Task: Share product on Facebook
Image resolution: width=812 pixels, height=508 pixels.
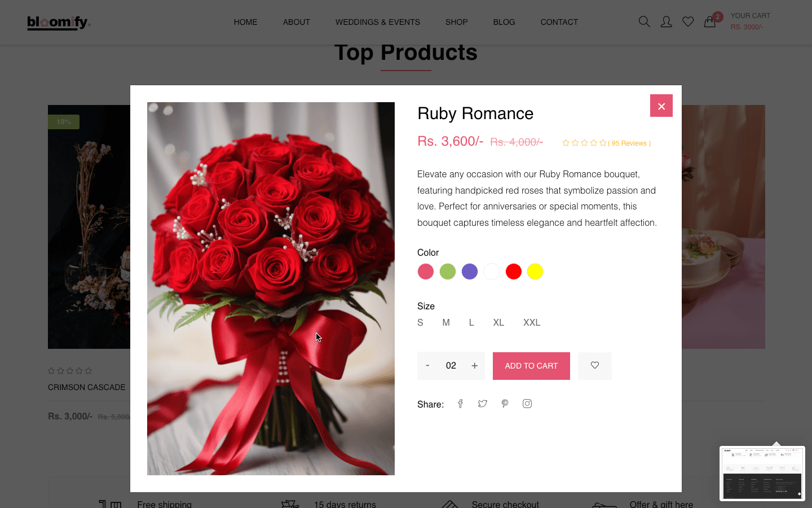Action: coord(460,404)
